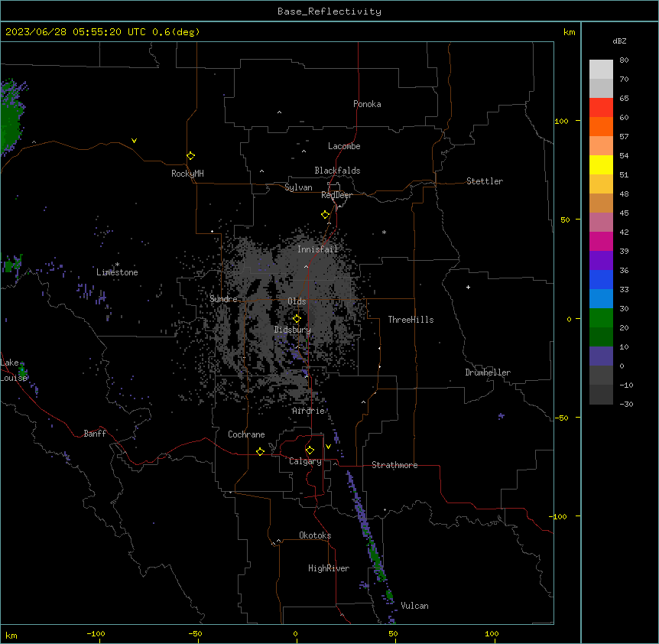Select the 65 dBZ red color swatch
The height and width of the screenshot is (644, 659).
[x=601, y=107]
